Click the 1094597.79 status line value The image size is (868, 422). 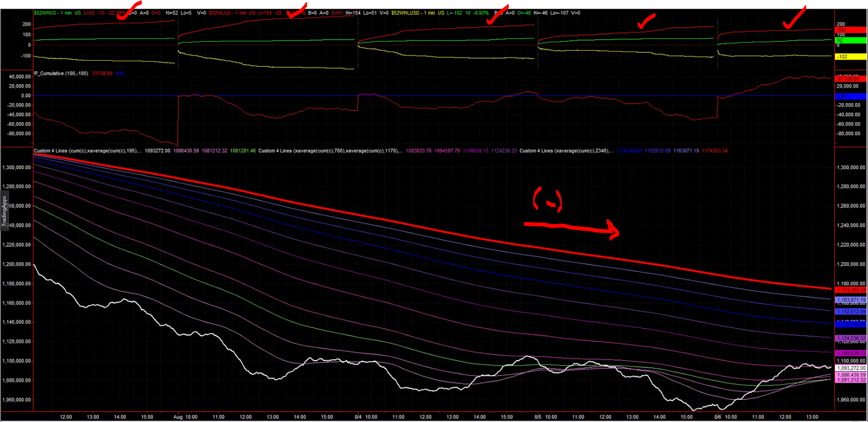point(447,151)
